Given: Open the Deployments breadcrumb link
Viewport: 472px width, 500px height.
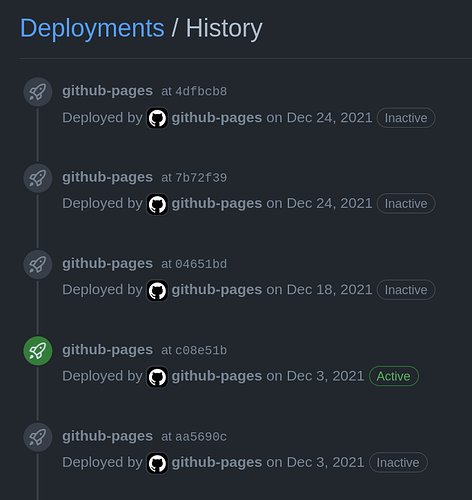Looking at the screenshot, I should (92, 29).
